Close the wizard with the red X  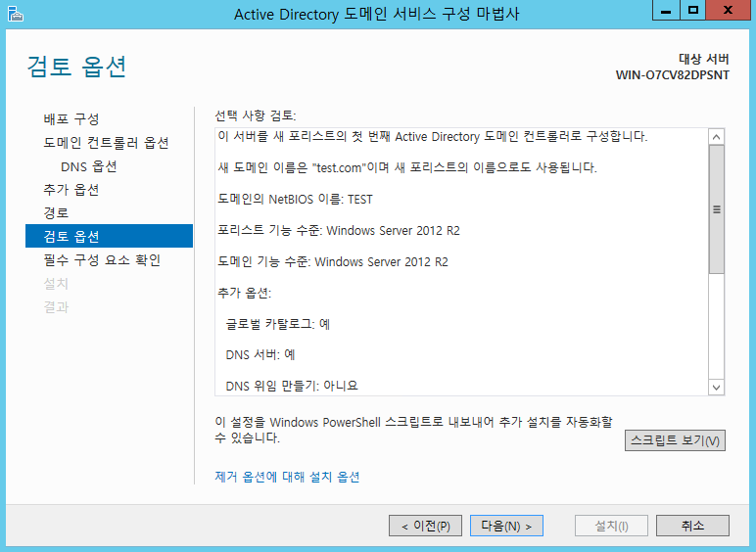click(x=728, y=11)
